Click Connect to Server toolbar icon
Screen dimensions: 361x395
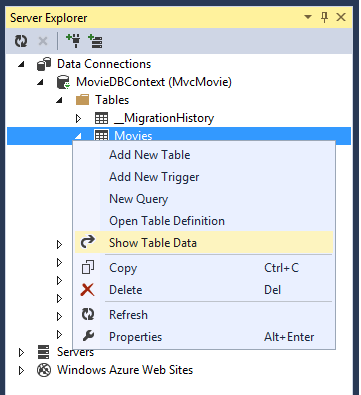click(96, 41)
